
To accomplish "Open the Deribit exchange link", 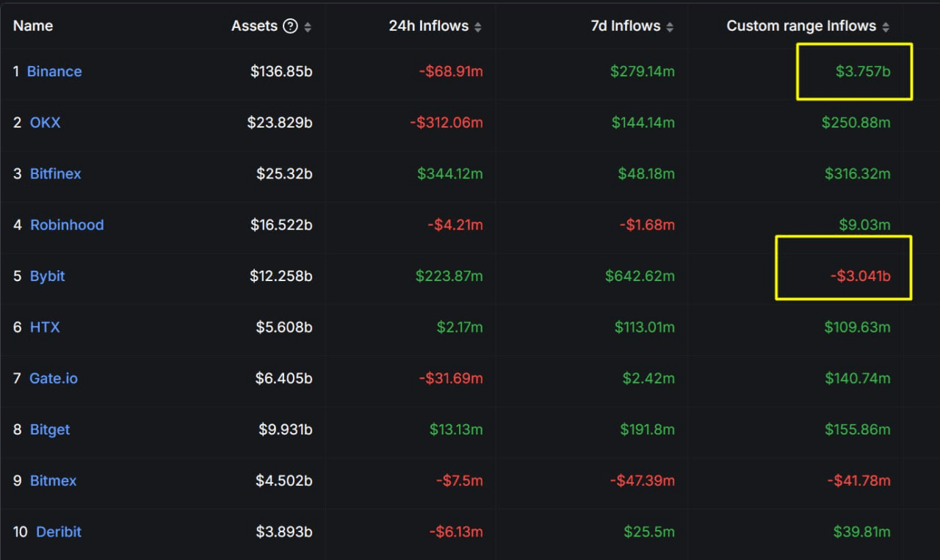I will [x=59, y=532].
